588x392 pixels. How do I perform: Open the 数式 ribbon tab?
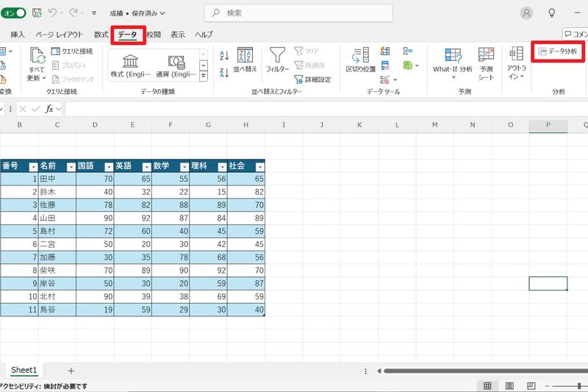[x=101, y=35]
